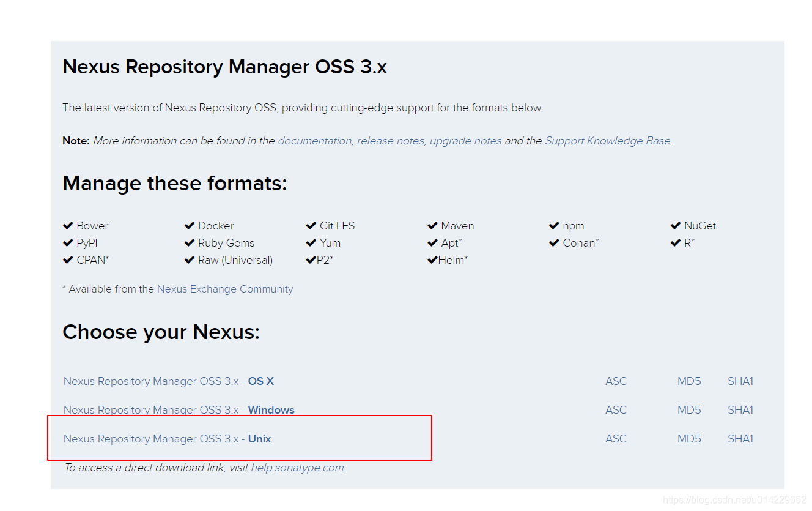
Task: Select the 'PyPI' format text
Action: click(87, 243)
